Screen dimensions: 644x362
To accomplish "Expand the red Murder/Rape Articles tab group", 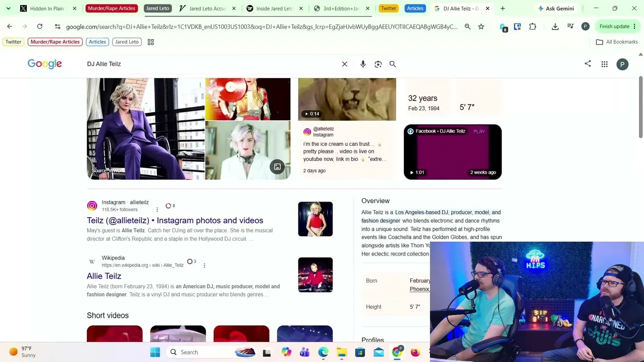I will pos(111,9).
